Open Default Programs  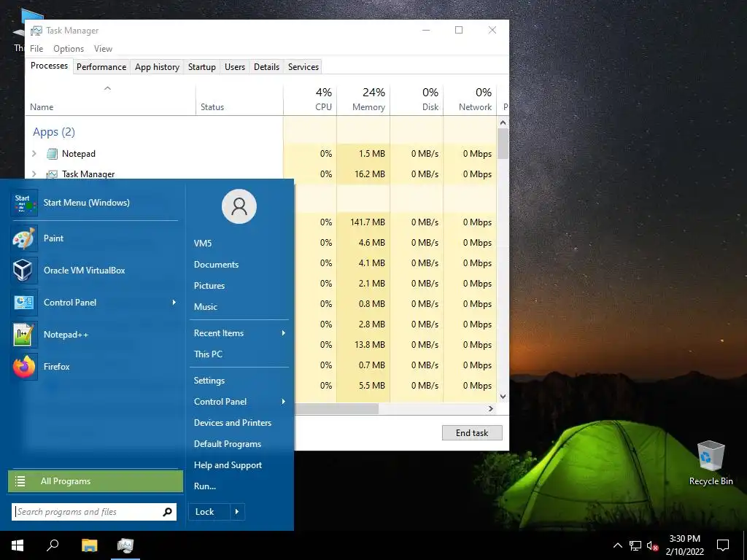[228, 444]
